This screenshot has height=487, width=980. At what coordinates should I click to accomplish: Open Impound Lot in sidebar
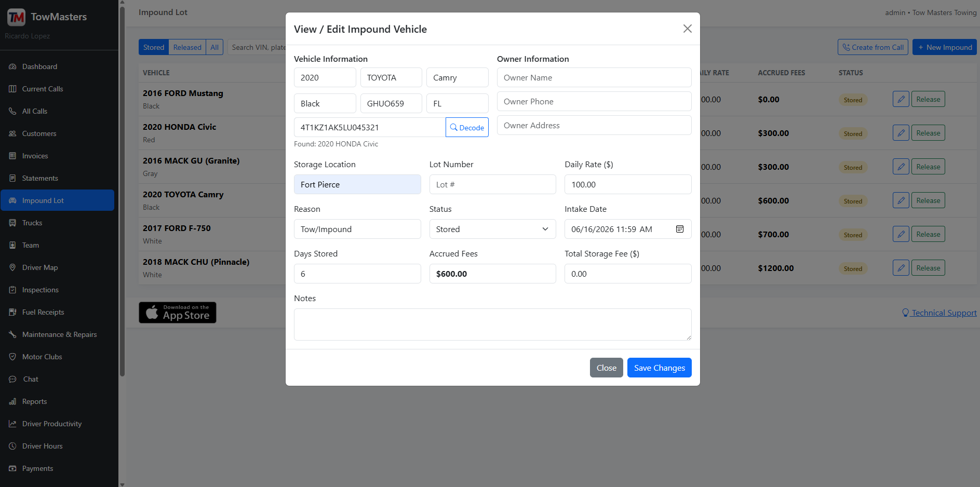(x=57, y=200)
